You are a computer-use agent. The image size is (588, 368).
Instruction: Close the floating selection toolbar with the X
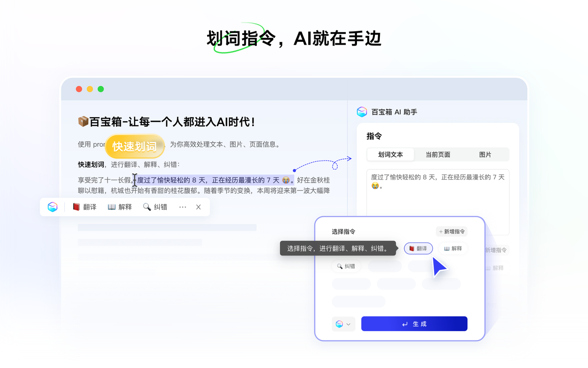[x=198, y=207]
